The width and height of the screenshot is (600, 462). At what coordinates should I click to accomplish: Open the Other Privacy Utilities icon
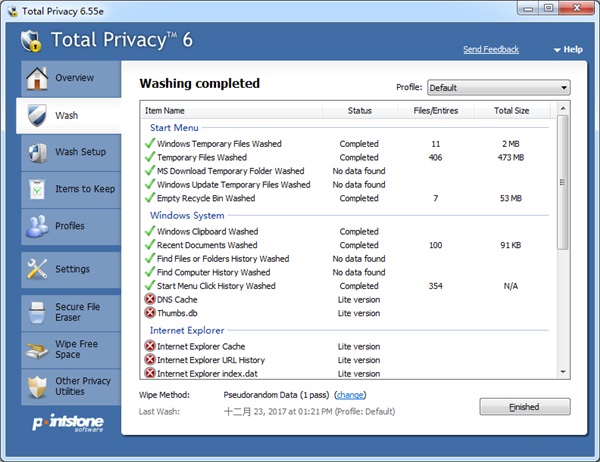tap(37, 387)
